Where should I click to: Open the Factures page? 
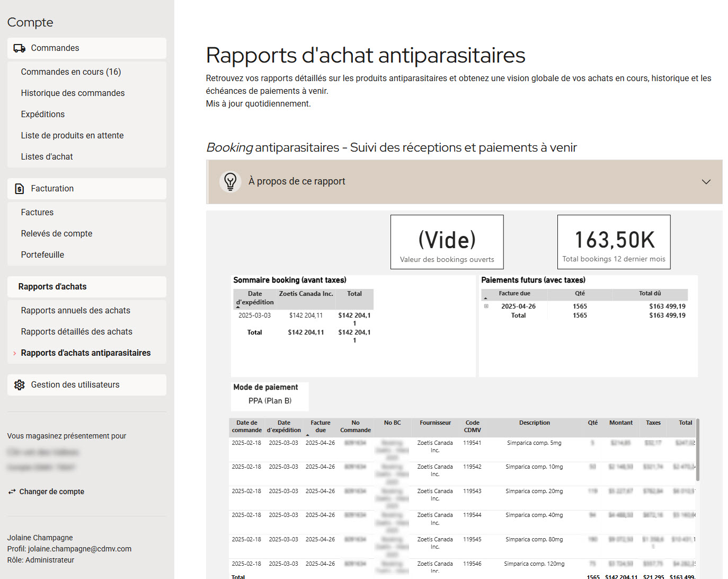click(37, 213)
